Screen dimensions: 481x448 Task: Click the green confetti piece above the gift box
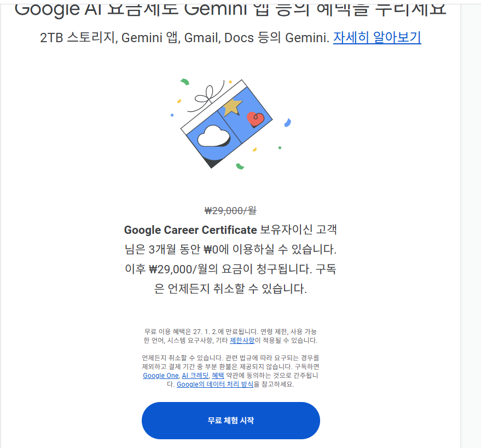[184, 82]
